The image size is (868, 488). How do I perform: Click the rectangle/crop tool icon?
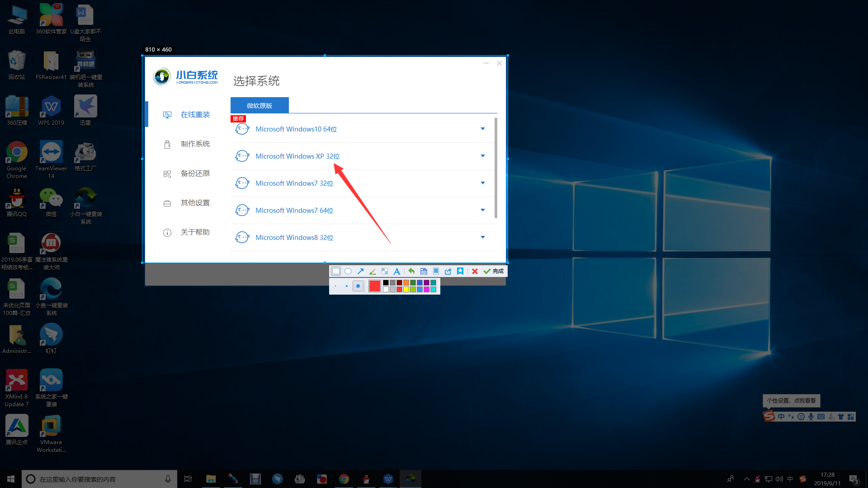coord(336,271)
